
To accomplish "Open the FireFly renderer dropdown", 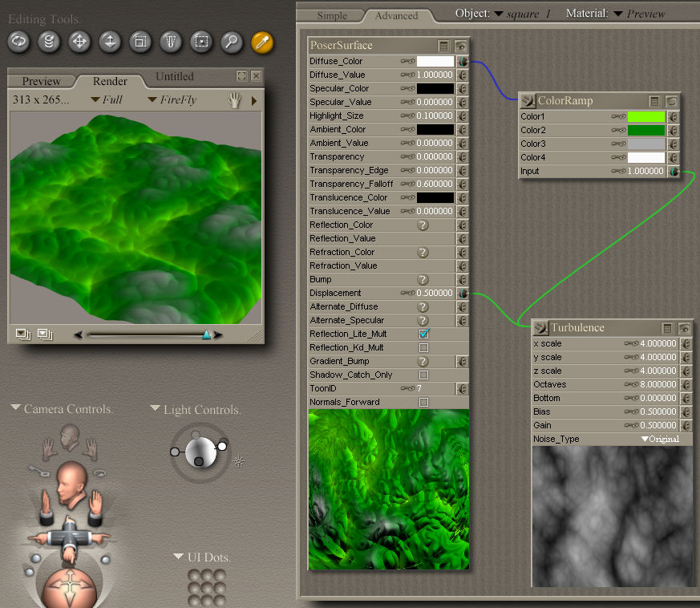I will coord(172,100).
